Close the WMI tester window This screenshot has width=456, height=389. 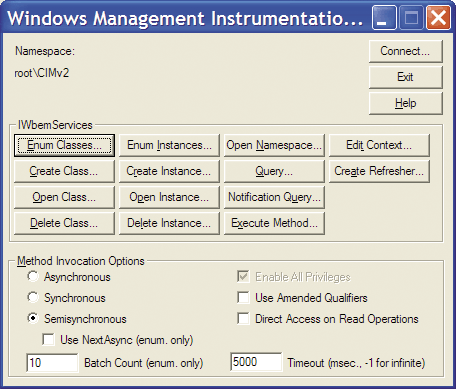(438, 18)
